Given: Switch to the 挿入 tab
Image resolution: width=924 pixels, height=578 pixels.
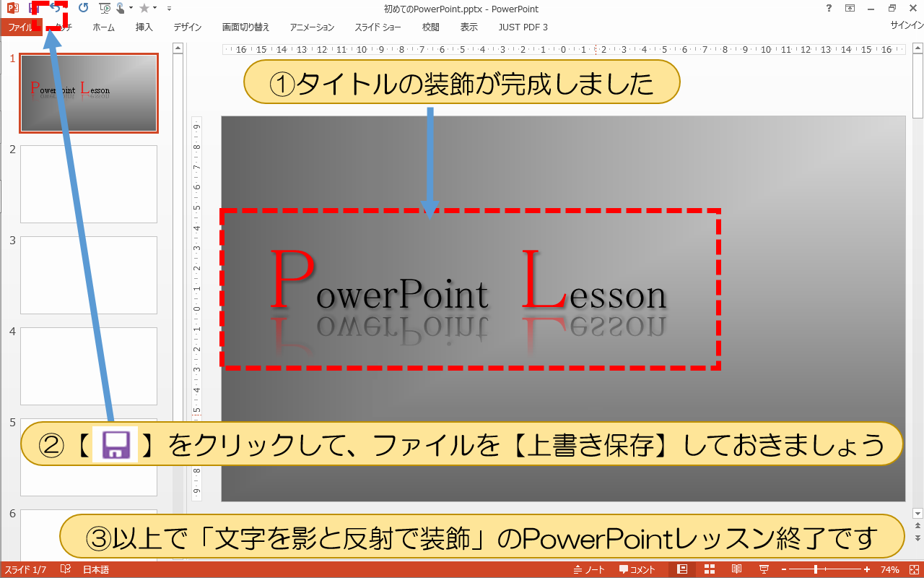Looking at the screenshot, I should 144,27.
